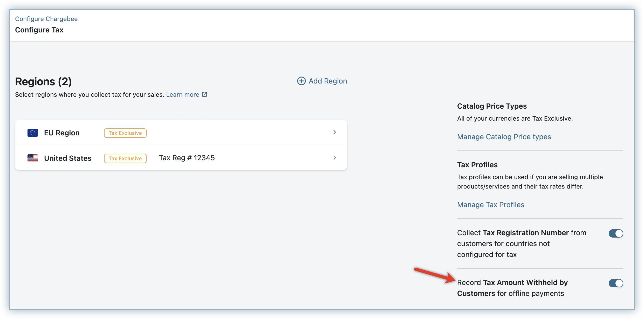Click United States Tax Exclusive badge
The height and width of the screenshot is (319, 644).
point(125,158)
